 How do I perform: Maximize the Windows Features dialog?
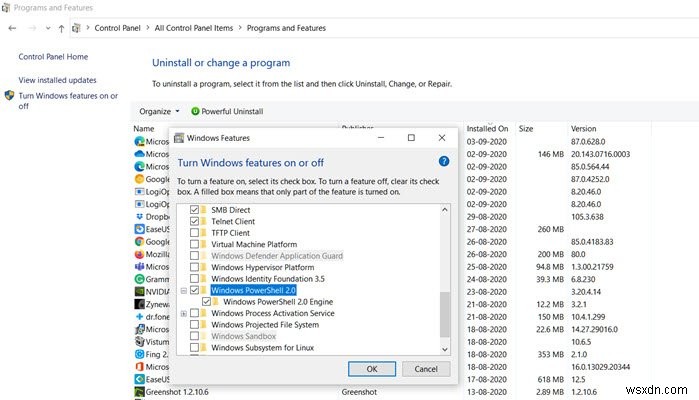(411, 138)
